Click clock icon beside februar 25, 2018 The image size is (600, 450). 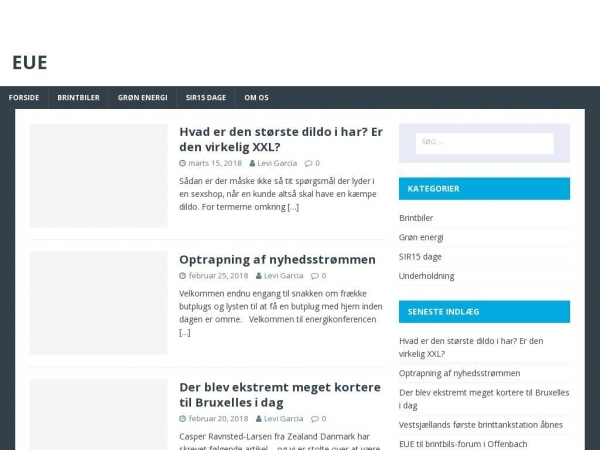pyautogui.click(x=183, y=276)
